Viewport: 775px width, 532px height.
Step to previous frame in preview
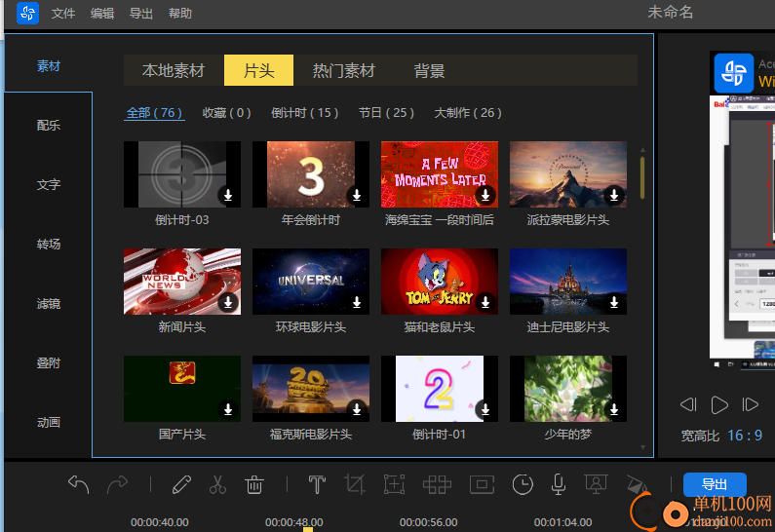[688, 404]
